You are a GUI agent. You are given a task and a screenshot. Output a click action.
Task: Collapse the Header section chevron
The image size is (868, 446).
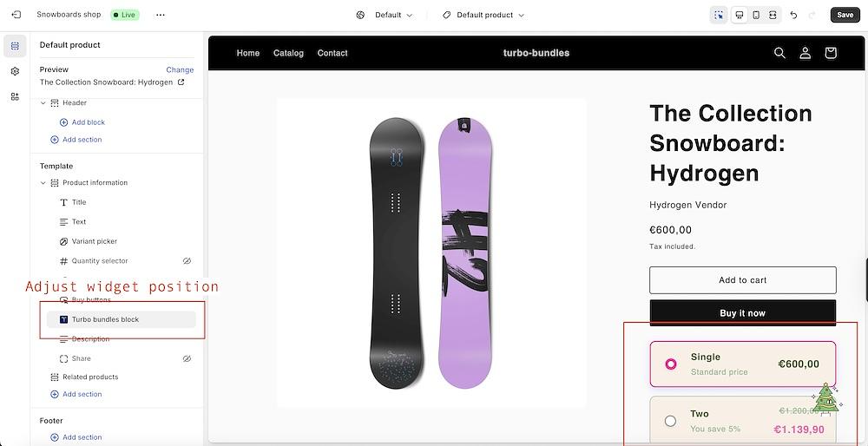[43, 103]
